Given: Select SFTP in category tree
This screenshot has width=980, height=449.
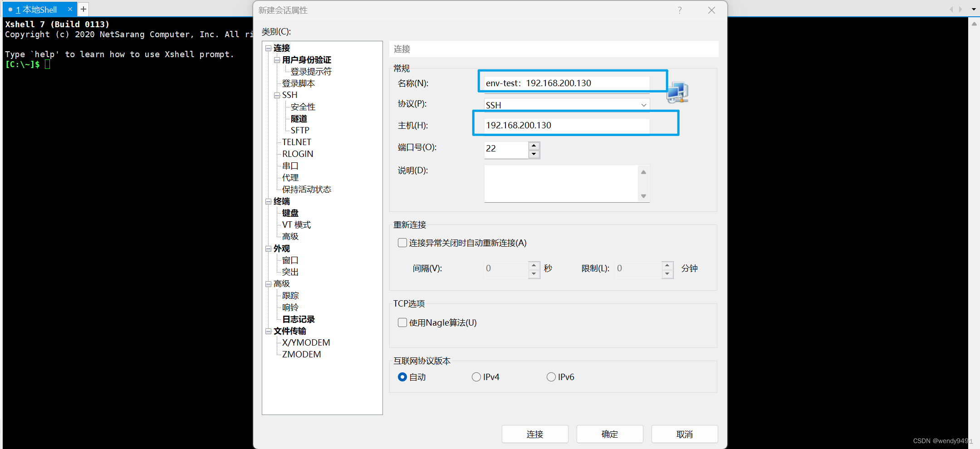Looking at the screenshot, I should pyautogui.click(x=300, y=131).
